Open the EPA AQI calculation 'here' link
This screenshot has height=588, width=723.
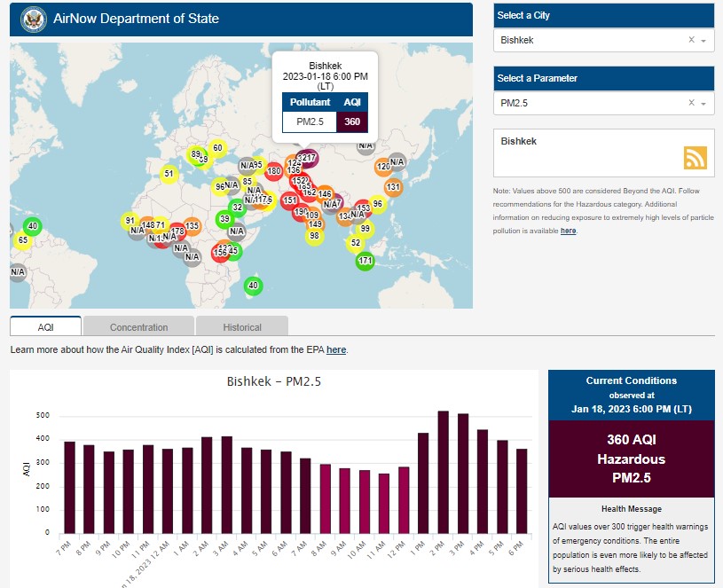click(x=336, y=350)
